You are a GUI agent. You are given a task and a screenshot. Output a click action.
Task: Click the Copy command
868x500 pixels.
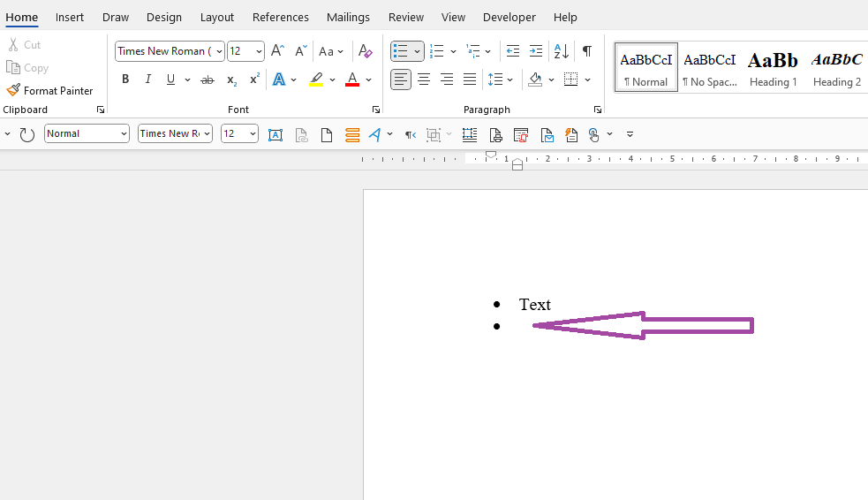tap(27, 67)
